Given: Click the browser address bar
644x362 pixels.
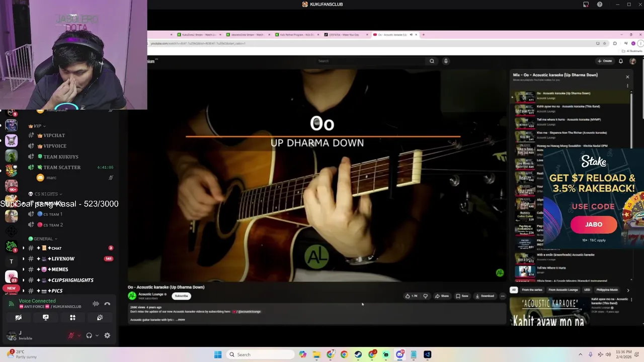Looking at the screenshot, I should click(372, 43).
